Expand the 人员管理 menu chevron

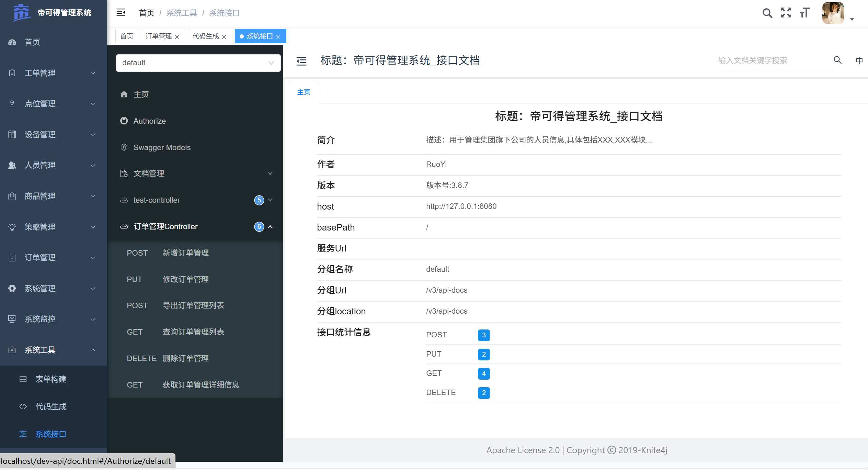pyautogui.click(x=93, y=165)
